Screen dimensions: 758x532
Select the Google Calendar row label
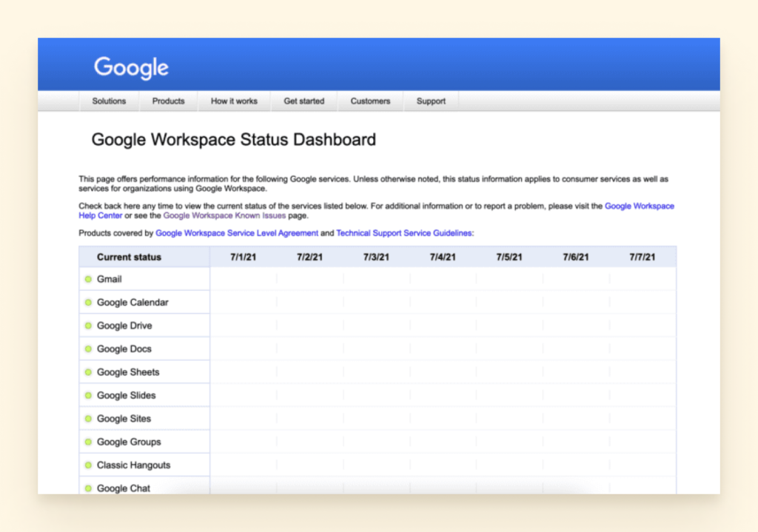(x=133, y=303)
